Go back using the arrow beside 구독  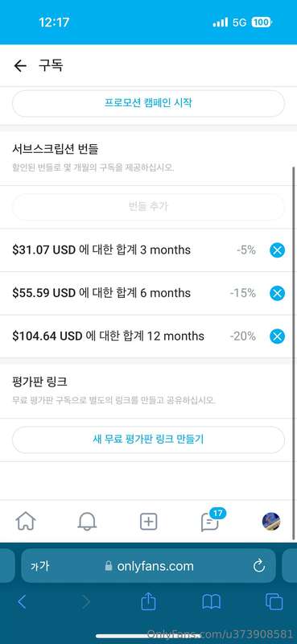[20, 66]
